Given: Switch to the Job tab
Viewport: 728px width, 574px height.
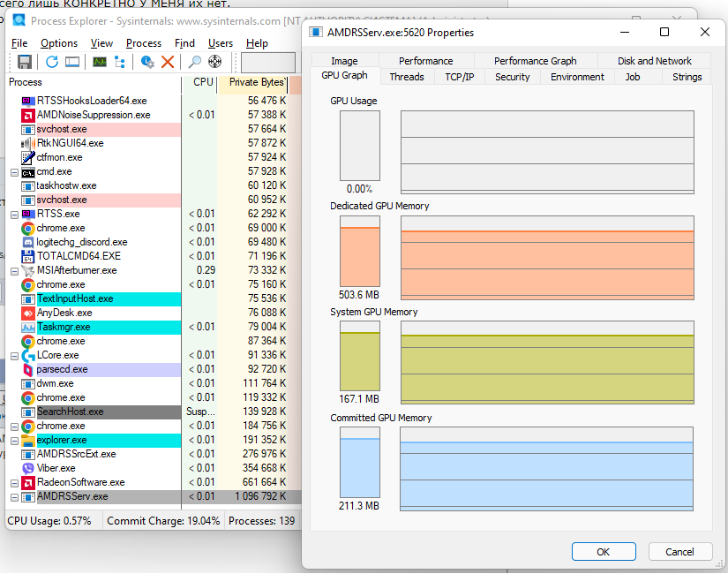Looking at the screenshot, I should [633, 77].
